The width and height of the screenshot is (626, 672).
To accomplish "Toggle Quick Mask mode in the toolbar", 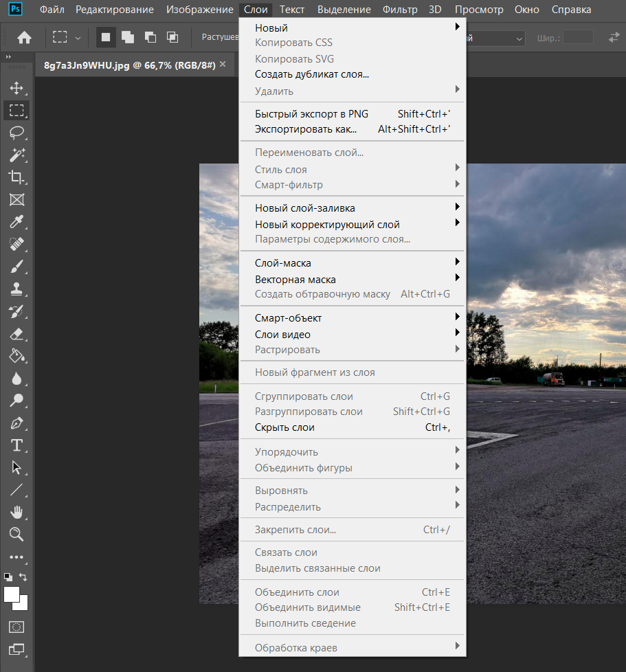I will [16, 627].
